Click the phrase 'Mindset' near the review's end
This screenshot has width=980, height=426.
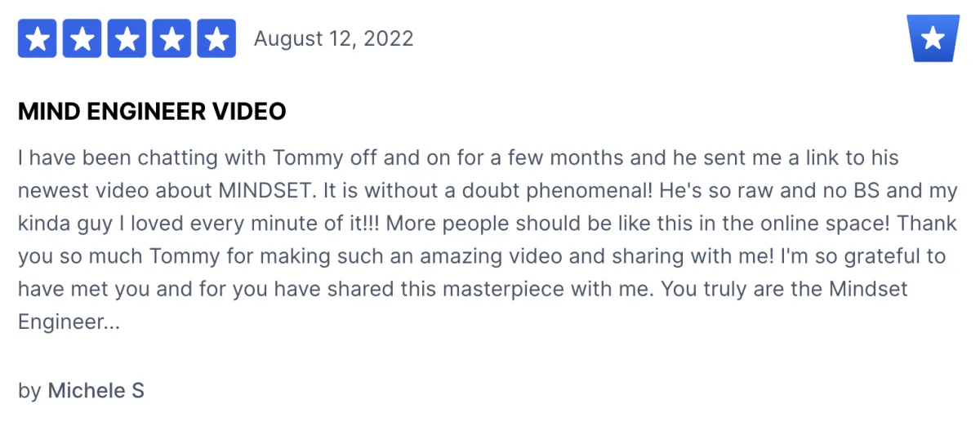(868, 290)
